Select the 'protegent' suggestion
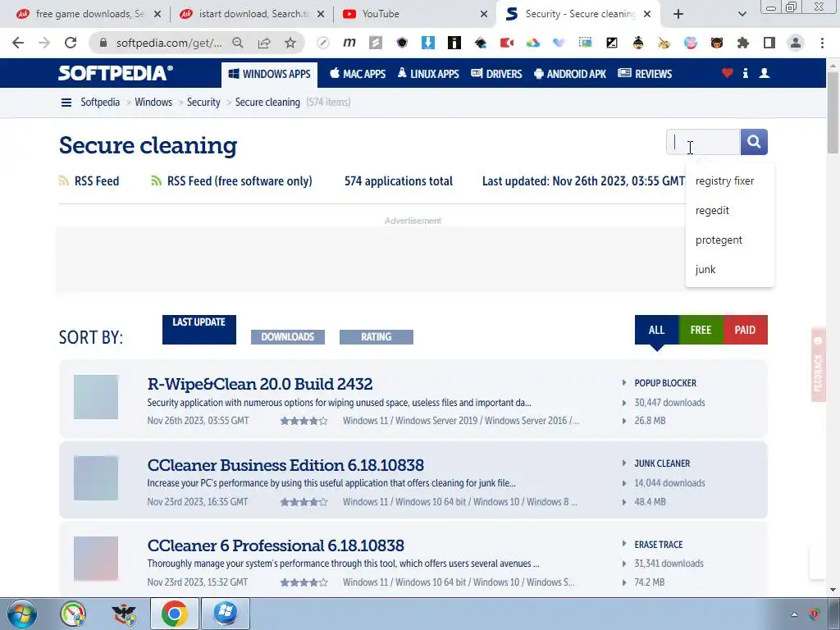The image size is (840, 630). point(729,240)
